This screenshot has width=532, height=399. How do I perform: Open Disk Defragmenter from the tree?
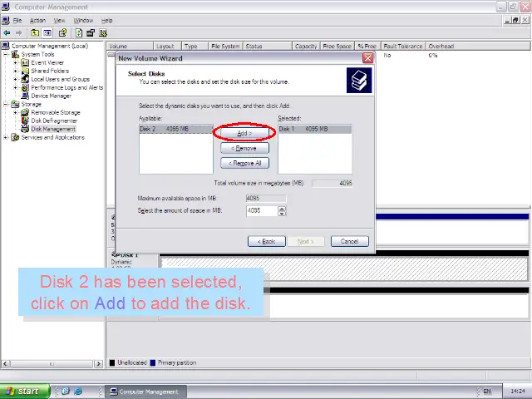click(x=56, y=121)
